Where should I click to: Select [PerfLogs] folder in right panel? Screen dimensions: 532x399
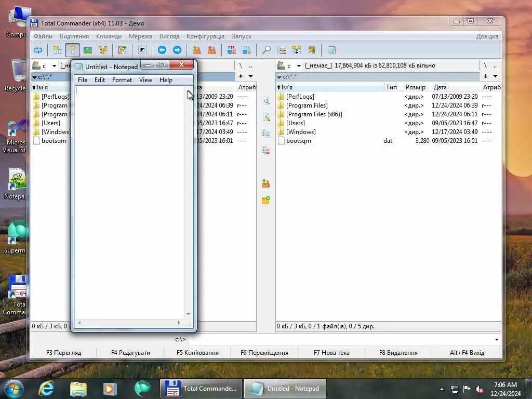click(300, 97)
